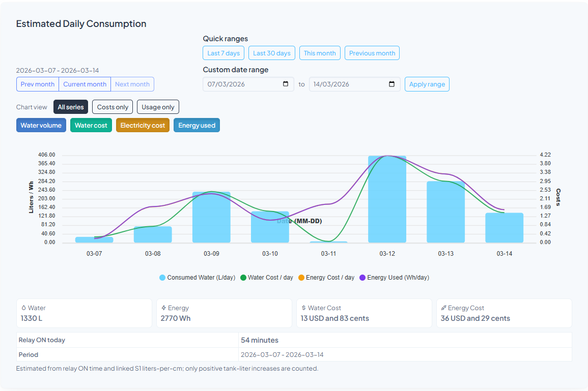This screenshot has width=588, height=391.
Task: Click the cyan Consumed Water legend swatch
Action: pyautogui.click(x=162, y=278)
